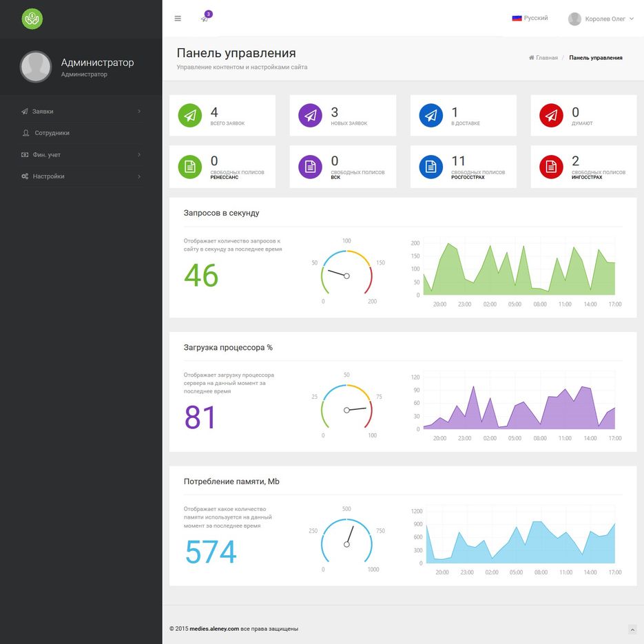
Task: Click the 11 свободных полисов Росгосстрах count
Action: (x=458, y=160)
